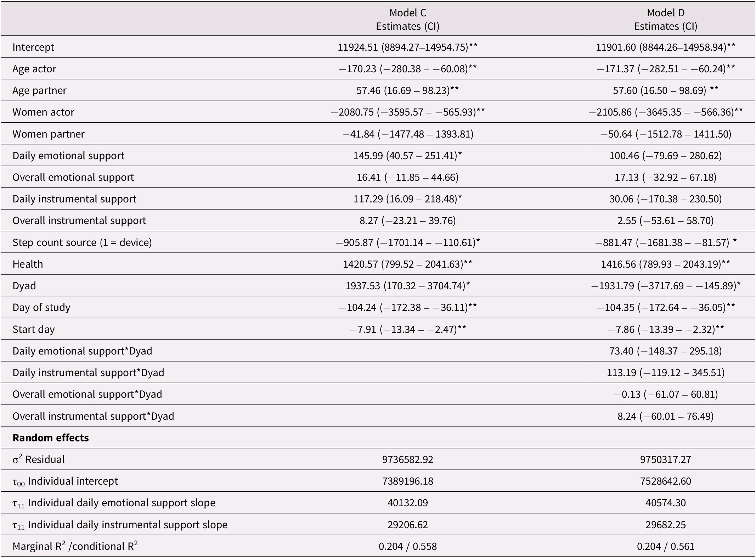Select the Health Model C estimate value
The height and width of the screenshot is (558, 756).
point(407,264)
